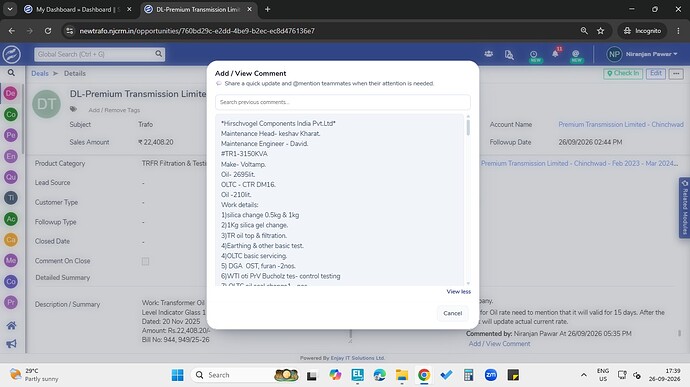Open Chrome from the taskbar

click(424, 375)
